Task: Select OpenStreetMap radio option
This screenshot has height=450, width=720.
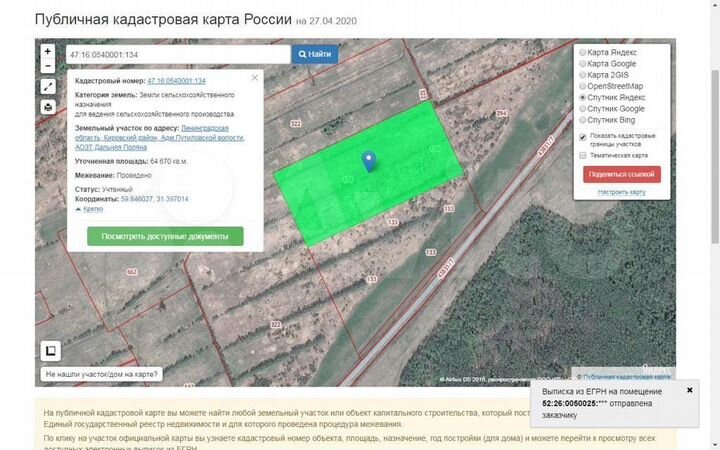Action: (582, 86)
